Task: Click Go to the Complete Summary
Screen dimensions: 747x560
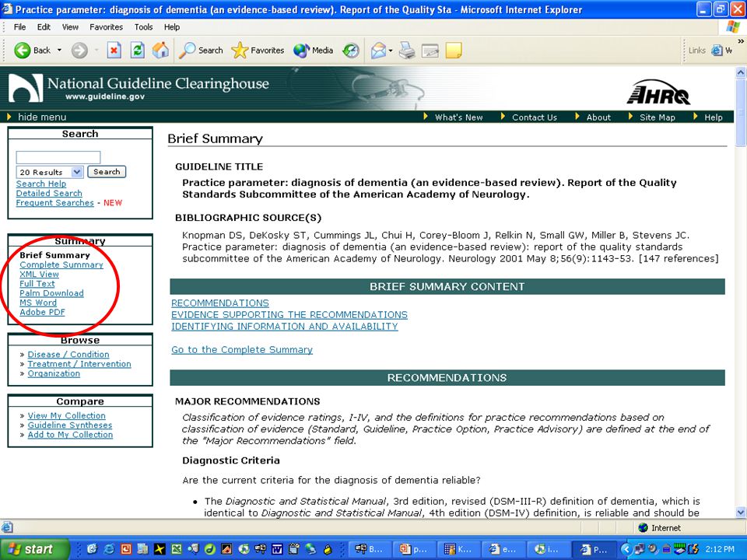Action: [242, 349]
